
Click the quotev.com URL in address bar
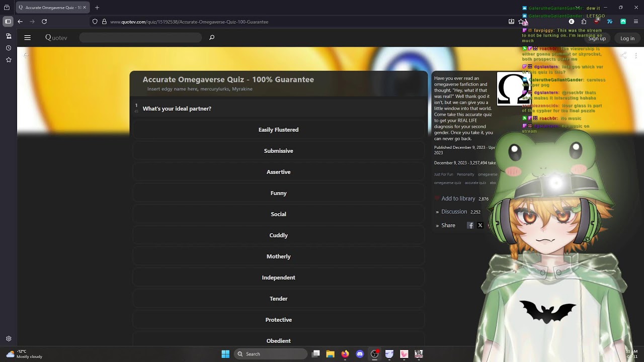(x=189, y=22)
